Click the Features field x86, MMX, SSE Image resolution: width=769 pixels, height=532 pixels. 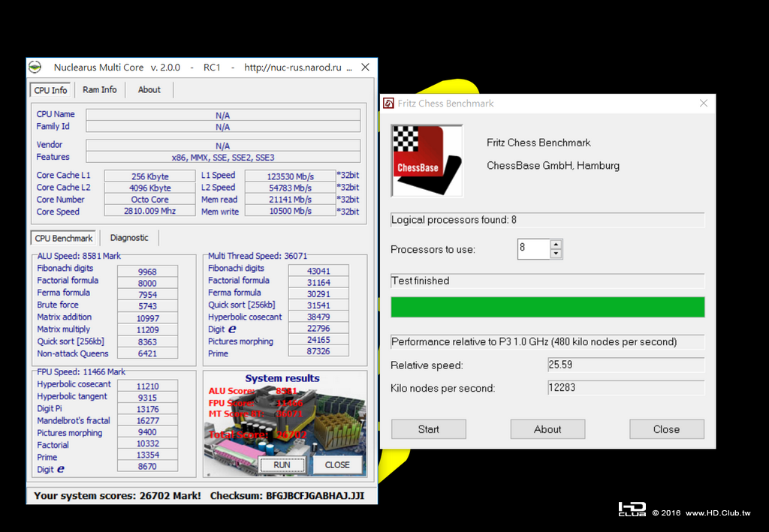[x=223, y=158]
